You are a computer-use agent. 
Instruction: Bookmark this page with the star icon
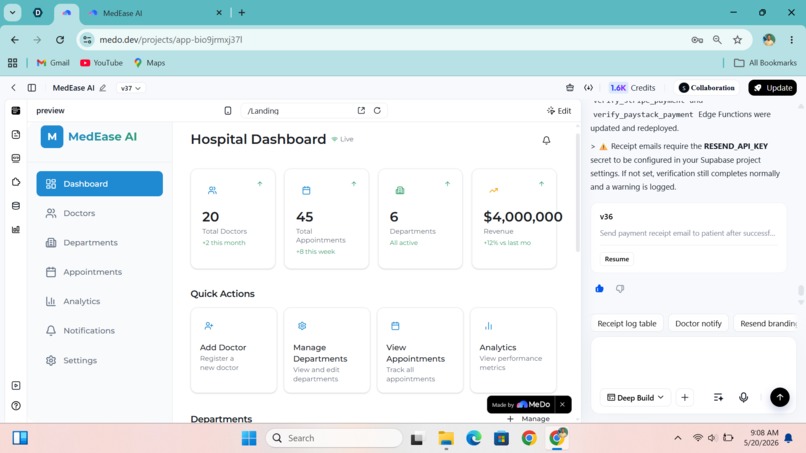(x=738, y=40)
